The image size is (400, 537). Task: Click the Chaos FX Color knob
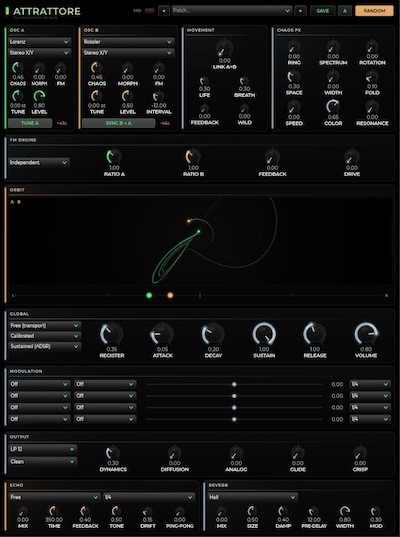tap(333, 107)
